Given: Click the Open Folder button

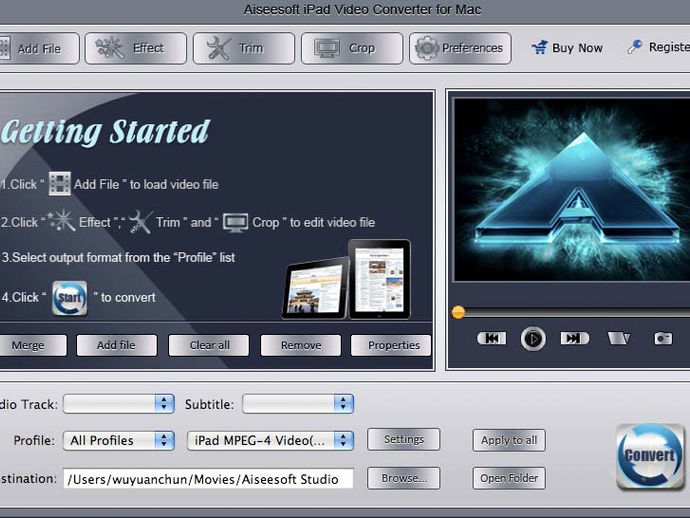Looking at the screenshot, I should tap(509, 478).
